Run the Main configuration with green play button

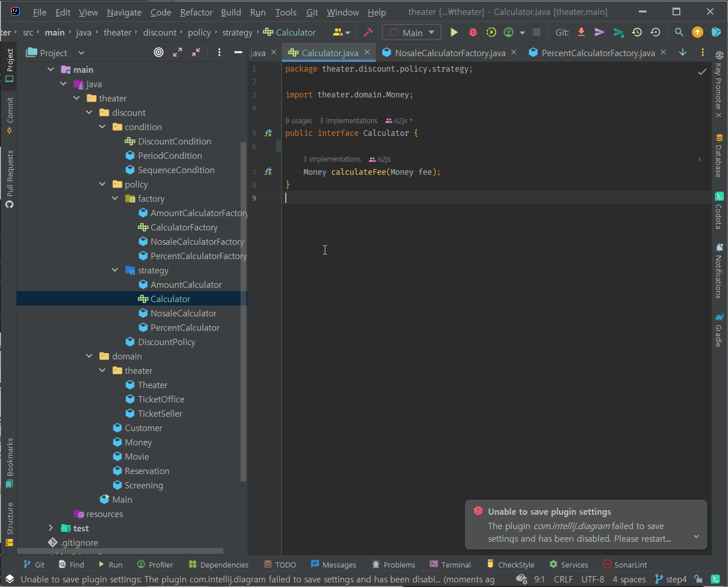click(454, 33)
